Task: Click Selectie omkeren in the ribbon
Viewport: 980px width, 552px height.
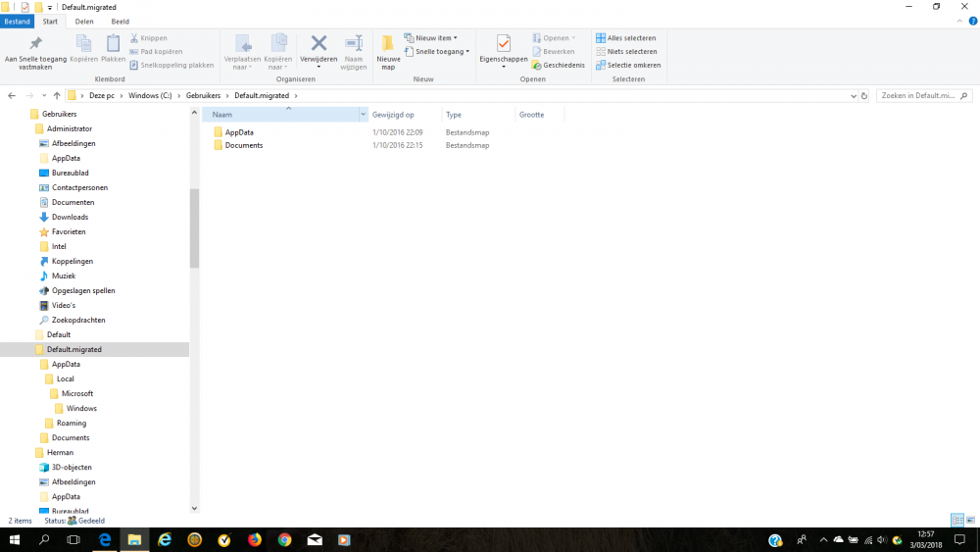Action: (x=628, y=65)
